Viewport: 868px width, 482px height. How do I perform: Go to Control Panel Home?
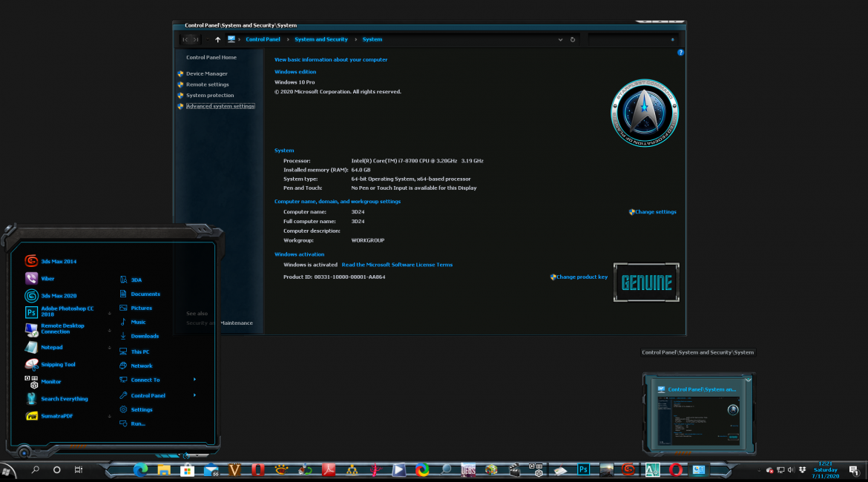pos(211,58)
